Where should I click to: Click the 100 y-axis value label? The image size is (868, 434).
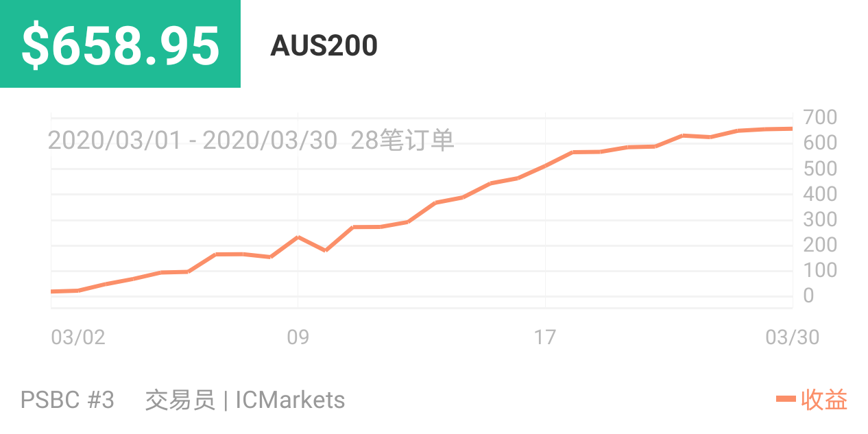coord(820,270)
